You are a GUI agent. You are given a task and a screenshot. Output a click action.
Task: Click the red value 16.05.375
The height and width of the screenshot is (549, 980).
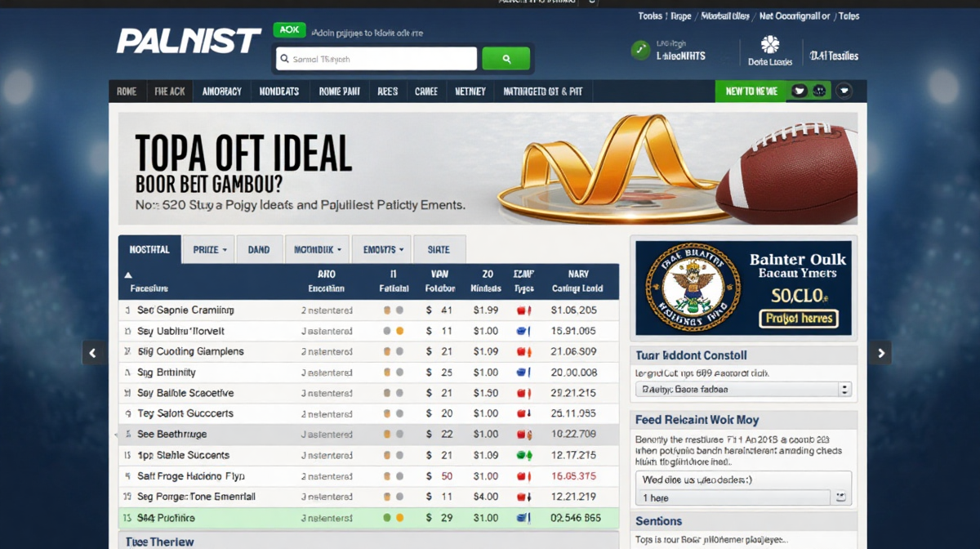click(573, 476)
